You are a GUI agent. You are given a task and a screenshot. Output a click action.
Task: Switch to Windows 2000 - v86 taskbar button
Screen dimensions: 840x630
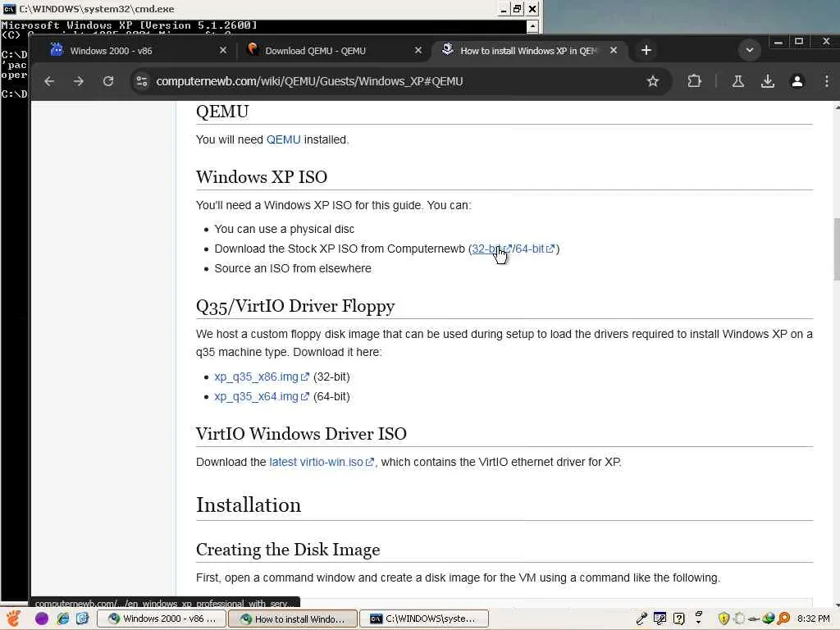(x=162, y=619)
